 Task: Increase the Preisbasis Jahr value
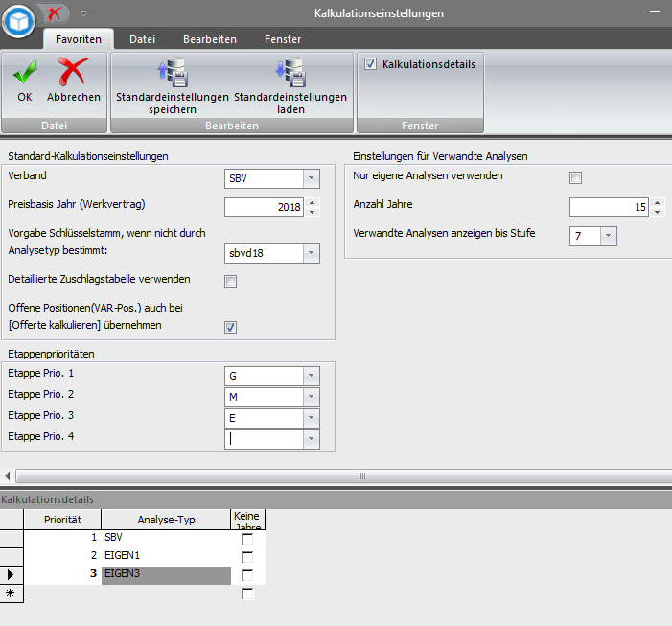pyautogui.click(x=312, y=202)
